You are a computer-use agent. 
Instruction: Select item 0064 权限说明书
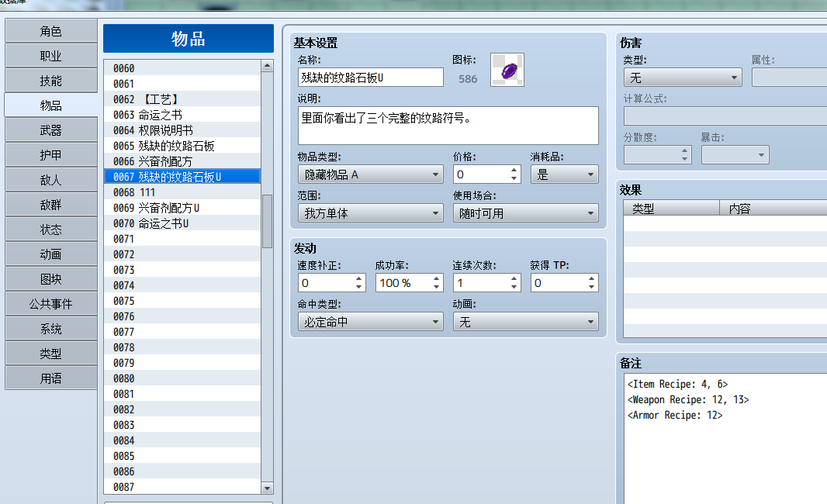click(x=182, y=130)
